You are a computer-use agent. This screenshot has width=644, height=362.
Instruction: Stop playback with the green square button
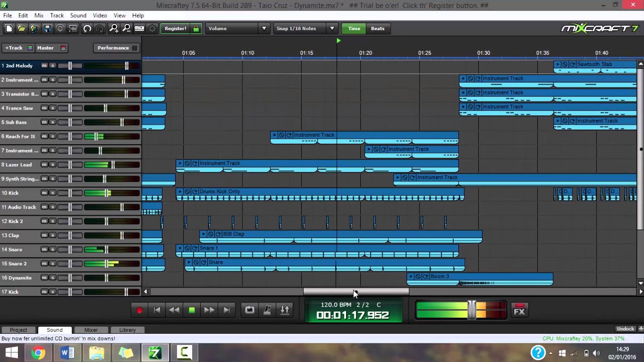click(192, 310)
